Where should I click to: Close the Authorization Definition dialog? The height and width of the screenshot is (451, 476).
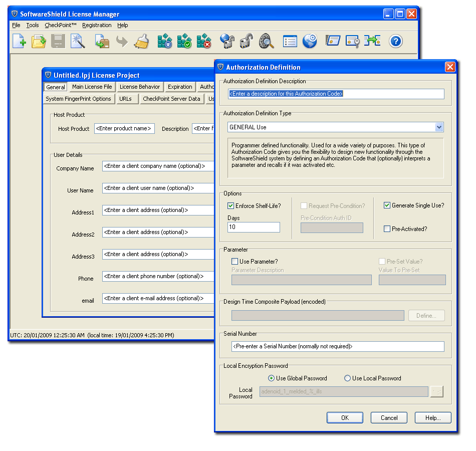click(450, 67)
